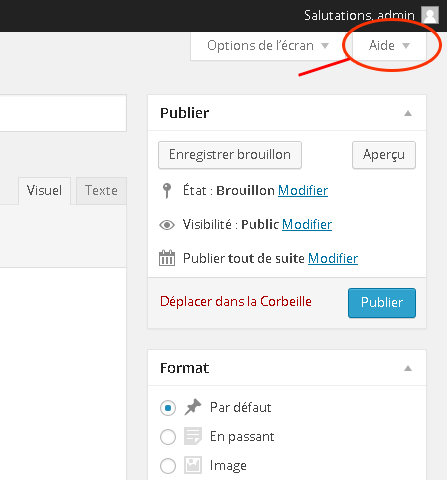The height and width of the screenshot is (480, 447).
Task: Click the eye icon beside Visibilité
Action: tap(167, 225)
